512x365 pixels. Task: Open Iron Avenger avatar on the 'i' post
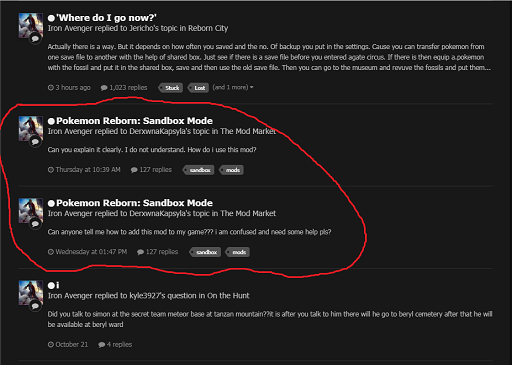30,293
